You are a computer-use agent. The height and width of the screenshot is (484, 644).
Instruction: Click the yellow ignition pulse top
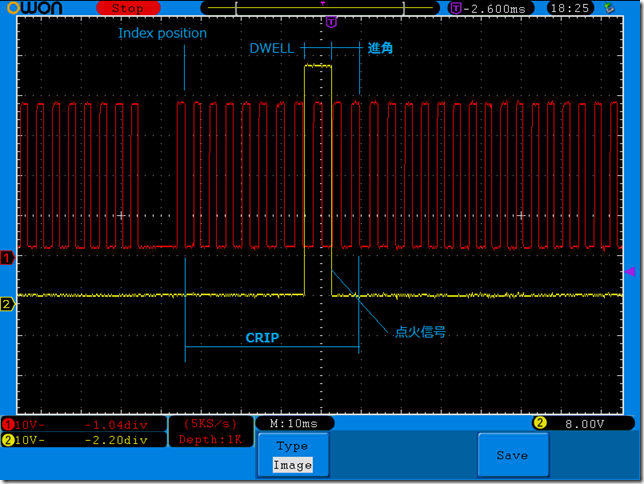tap(318, 66)
